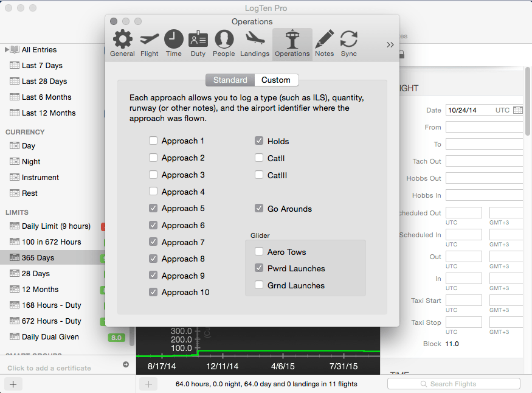The width and height of the screenshot is (532, 393).
Task: Select 100 in 672 Hours limit
Action: [x=52, y=242]
